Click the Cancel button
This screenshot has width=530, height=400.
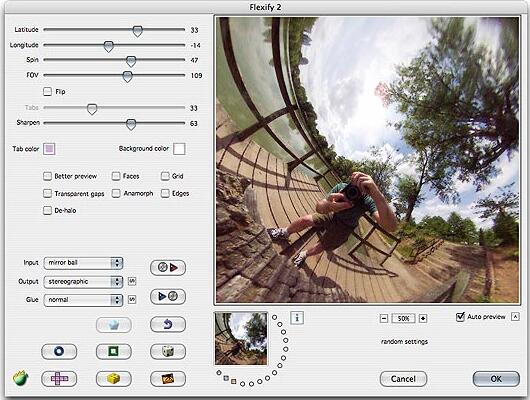[403, 379]
